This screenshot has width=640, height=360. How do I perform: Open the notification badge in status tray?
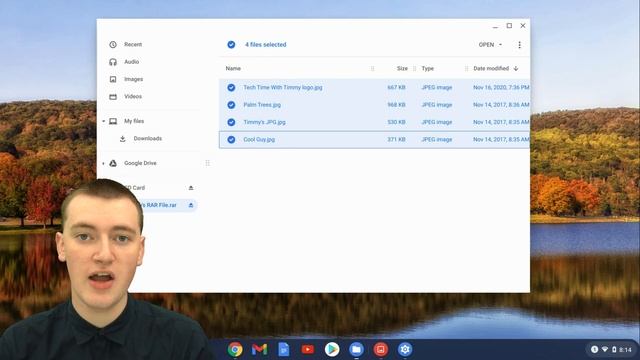click(594, 349)
